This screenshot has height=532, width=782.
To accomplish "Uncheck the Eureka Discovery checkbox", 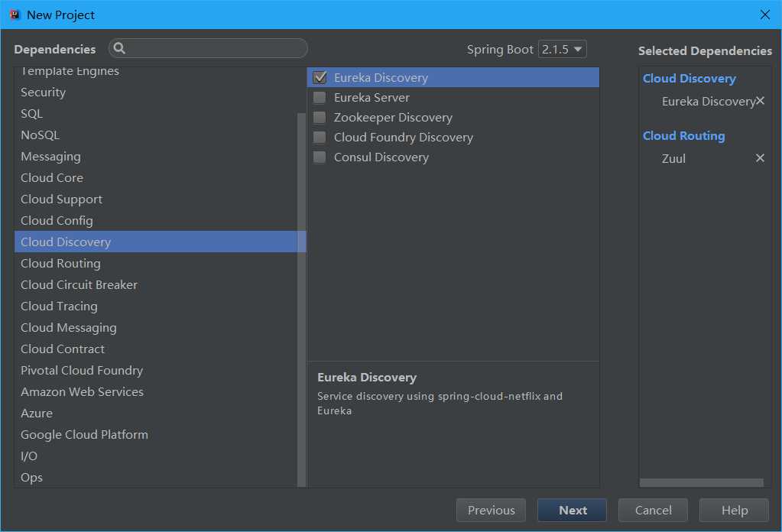I will 320,77.
